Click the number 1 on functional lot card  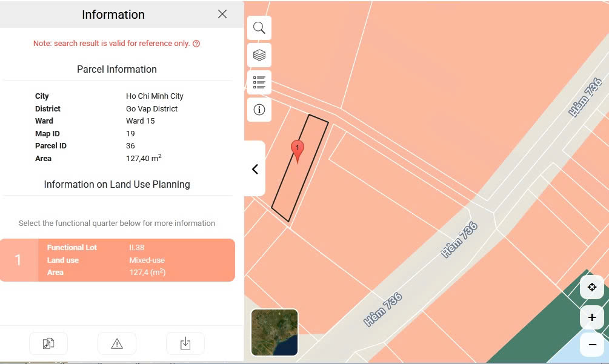pyautogui.click(x=18, y=260)
